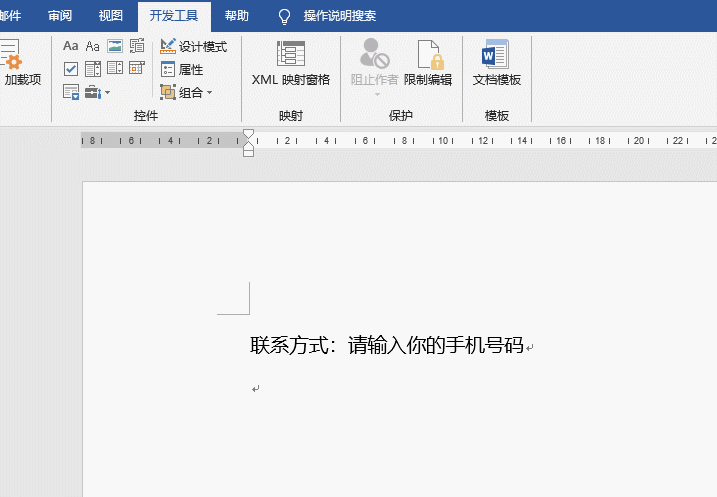Insert a drop-down list content control
The image size is (717, 497).
[115, 68]
